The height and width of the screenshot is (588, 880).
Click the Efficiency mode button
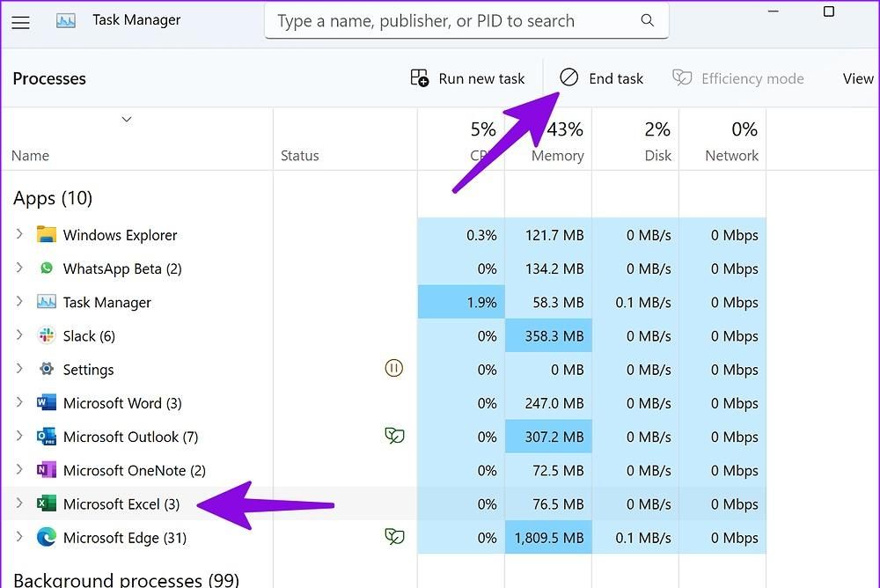[x=738, y=78]
